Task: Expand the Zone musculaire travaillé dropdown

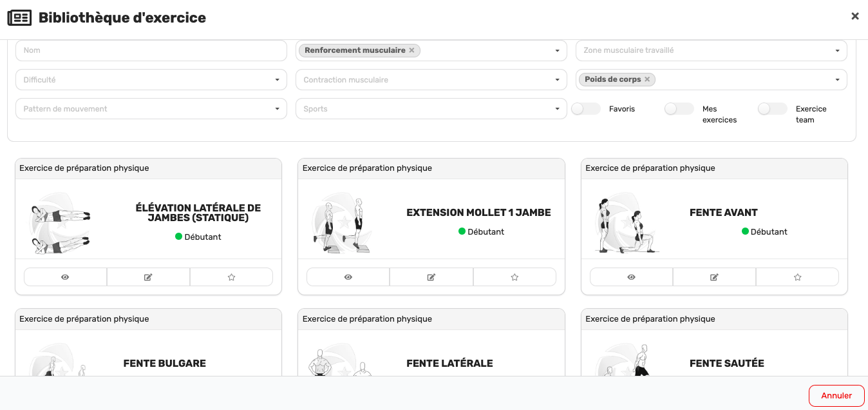Action: (x=712, y=50)
